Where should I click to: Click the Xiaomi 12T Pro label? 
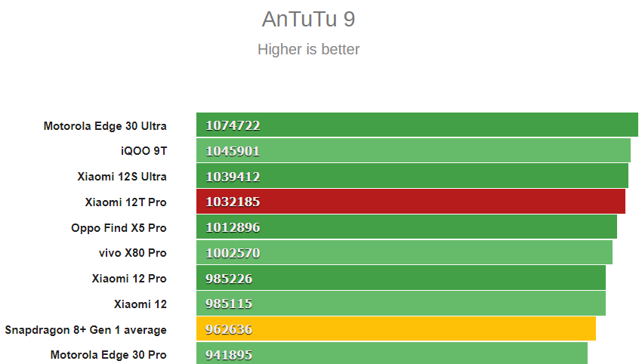[125, 202]
